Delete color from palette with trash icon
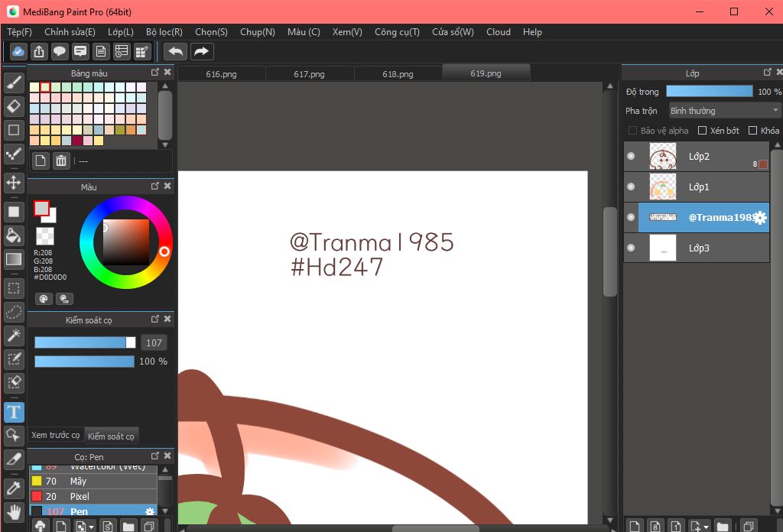 tap(61, 161)
